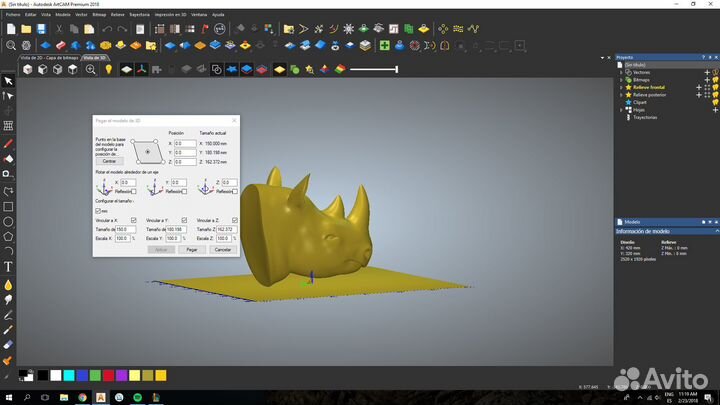This screenshot has width=720, height=405.
Task: Open the folder icon in top toolbar
Action: [x=26, y=29]
